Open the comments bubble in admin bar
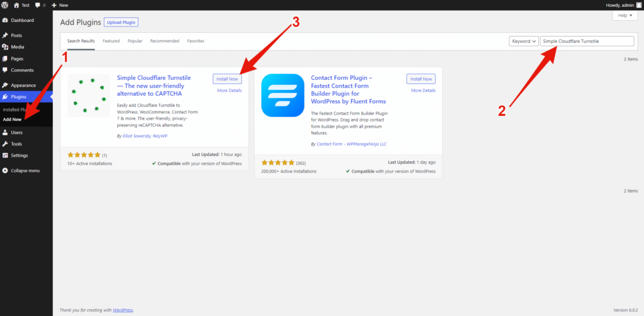The height and width of the screenshot is (316, 644). click(x=40, y=5)
